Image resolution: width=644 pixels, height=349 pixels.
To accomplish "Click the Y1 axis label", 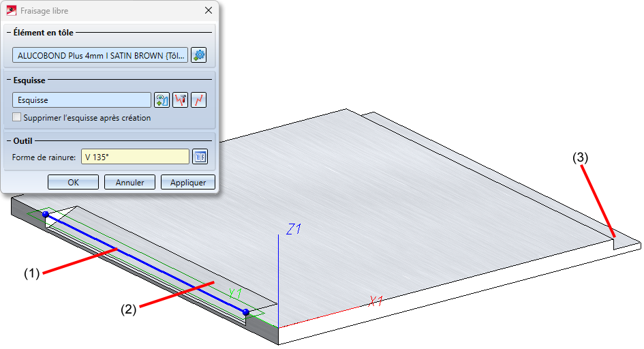I will click(x=235, y=293).
